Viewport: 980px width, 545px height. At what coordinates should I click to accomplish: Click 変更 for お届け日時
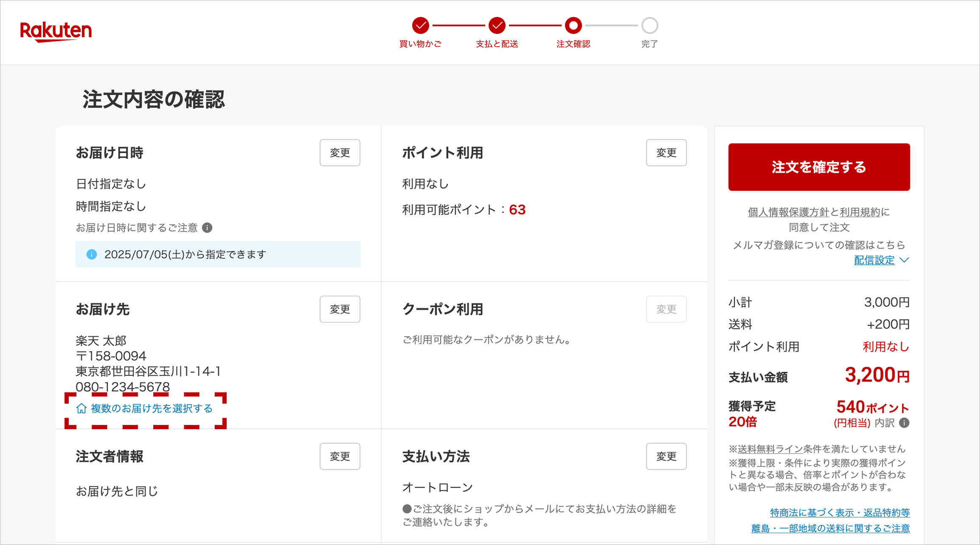(x=340, y=153)
